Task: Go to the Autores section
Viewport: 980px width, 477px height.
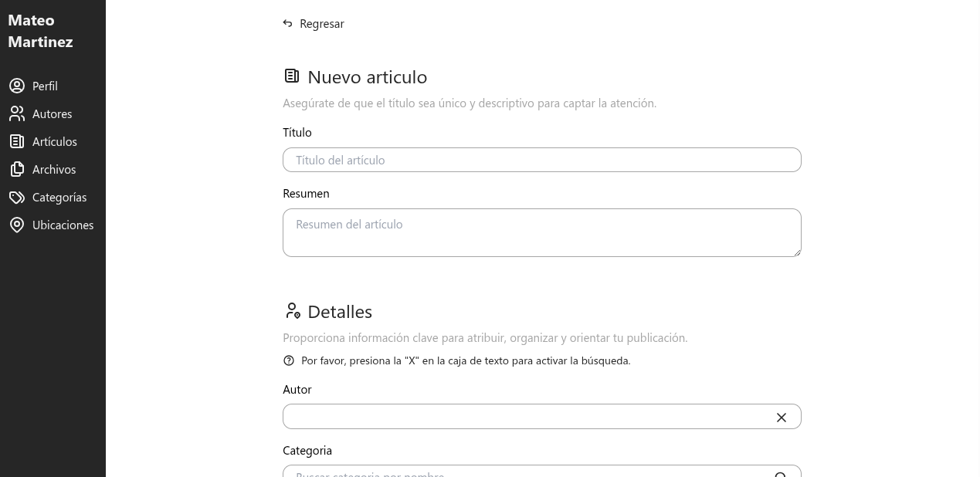Action: coord(52,114)
